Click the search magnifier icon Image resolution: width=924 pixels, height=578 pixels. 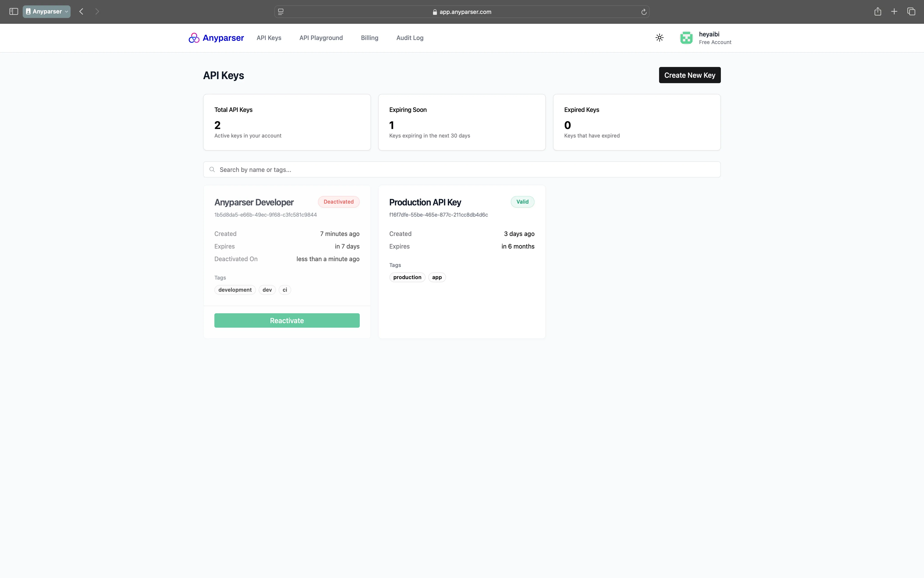pos(213,169)
